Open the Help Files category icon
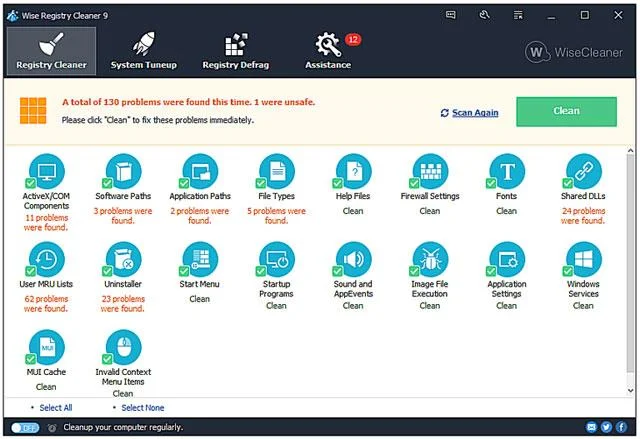640x439 pixels. pos(354,171)
